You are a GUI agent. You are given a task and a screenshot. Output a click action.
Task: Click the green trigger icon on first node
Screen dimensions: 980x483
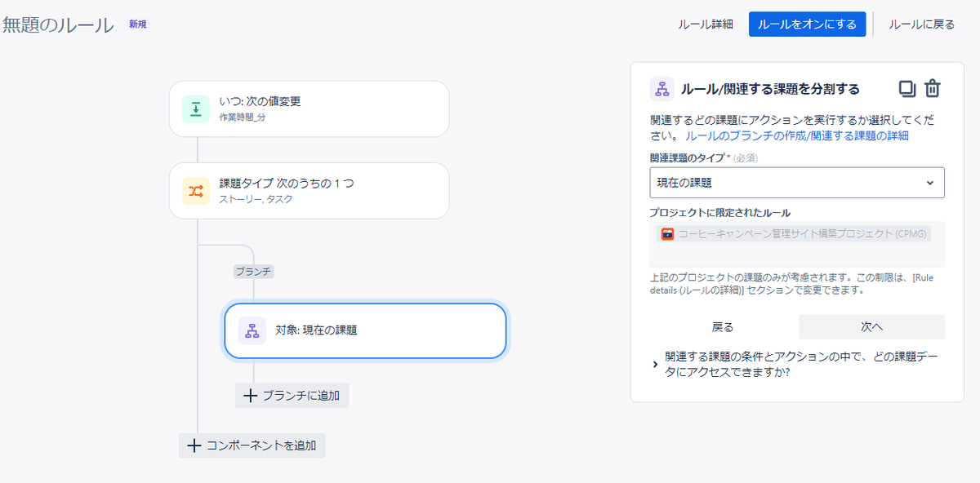(195, 109)
